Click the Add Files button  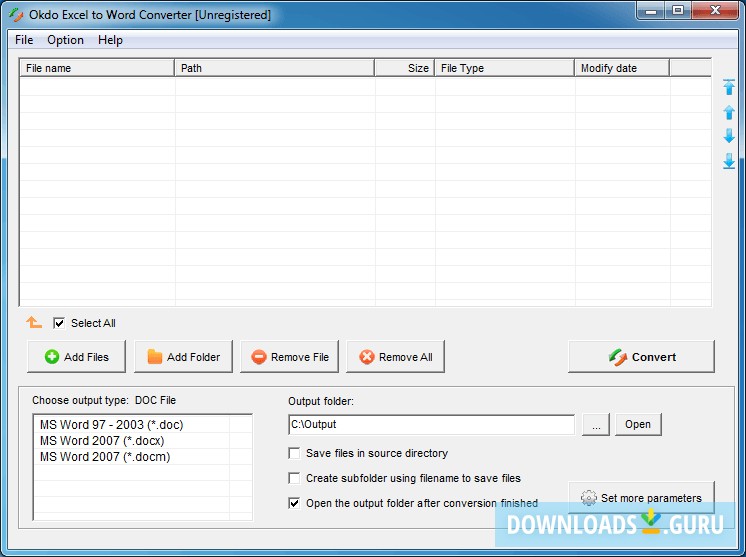click(x=77, y=357)
